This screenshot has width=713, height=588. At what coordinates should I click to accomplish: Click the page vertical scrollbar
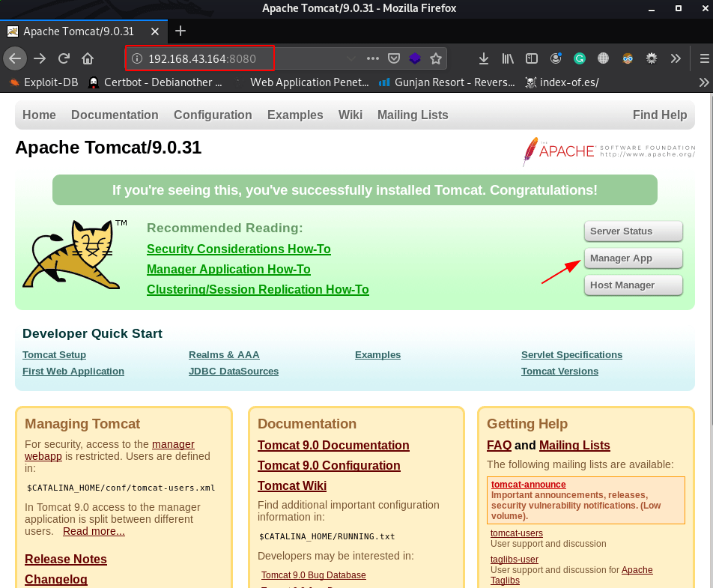[x=711, y=260]
